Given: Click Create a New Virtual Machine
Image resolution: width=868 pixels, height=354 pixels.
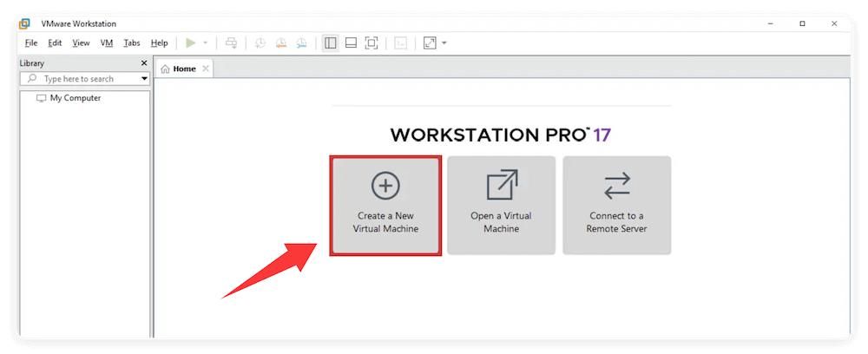Looking at the screenshot, I should tap(385, 206).
